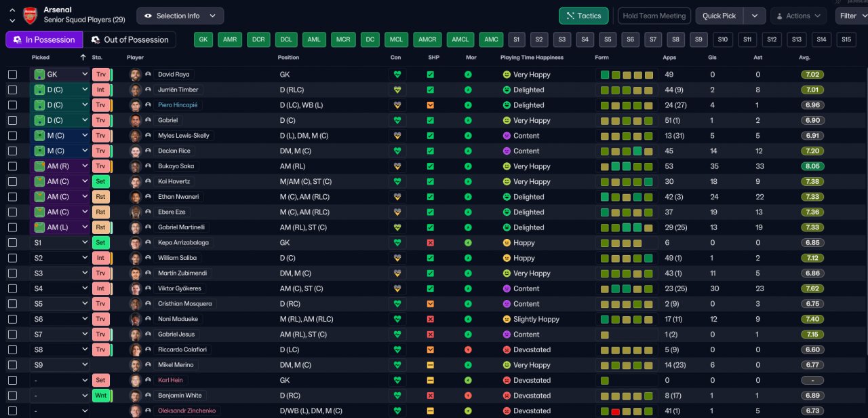Click the info icon beside Martín Zubimendi

click(x=148, y=273)
